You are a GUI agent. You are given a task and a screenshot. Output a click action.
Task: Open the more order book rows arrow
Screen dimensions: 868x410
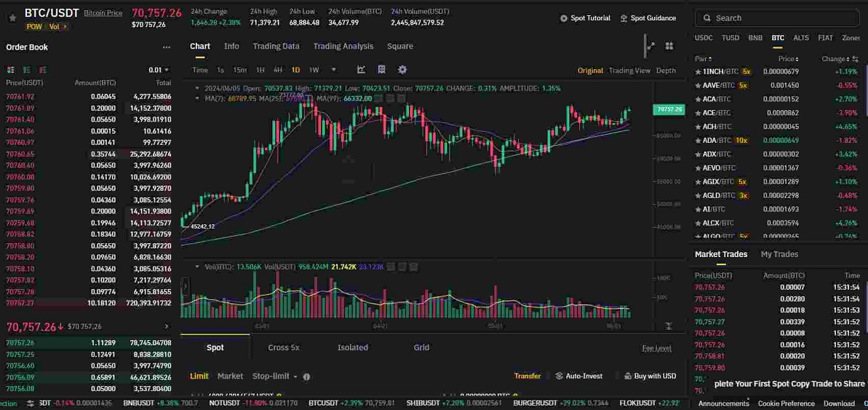tap(167, 327)
